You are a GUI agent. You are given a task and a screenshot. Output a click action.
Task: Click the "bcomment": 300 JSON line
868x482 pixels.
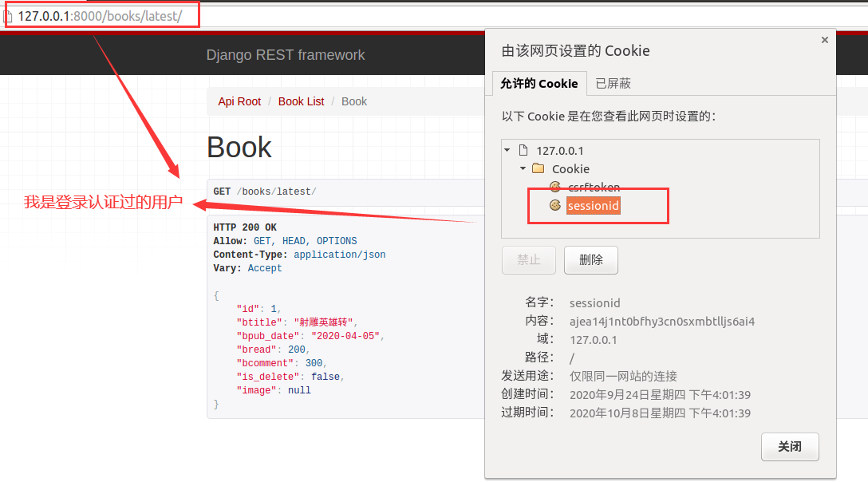(282, 363)
